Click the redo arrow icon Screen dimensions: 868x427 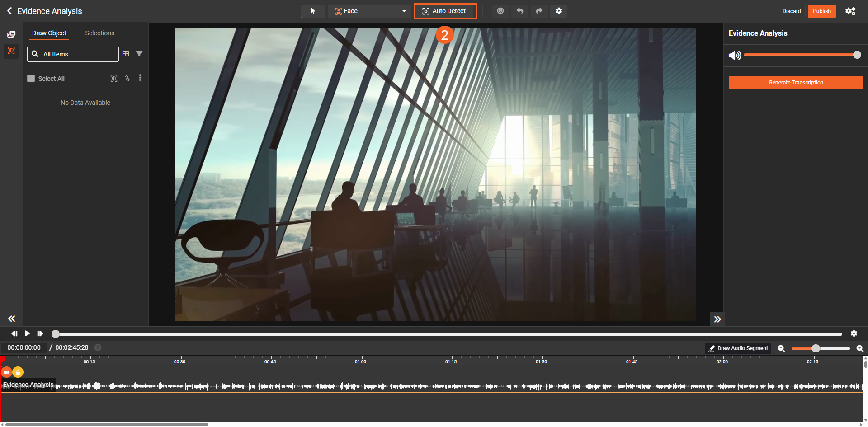point(539,11)
